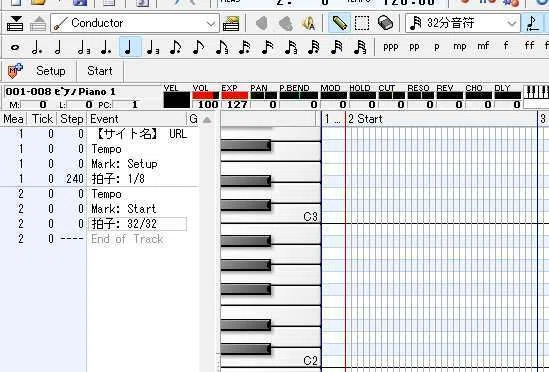This screenshot has width=549, height=372.
Task: Set velocity to pp
Action: point(414,47)
